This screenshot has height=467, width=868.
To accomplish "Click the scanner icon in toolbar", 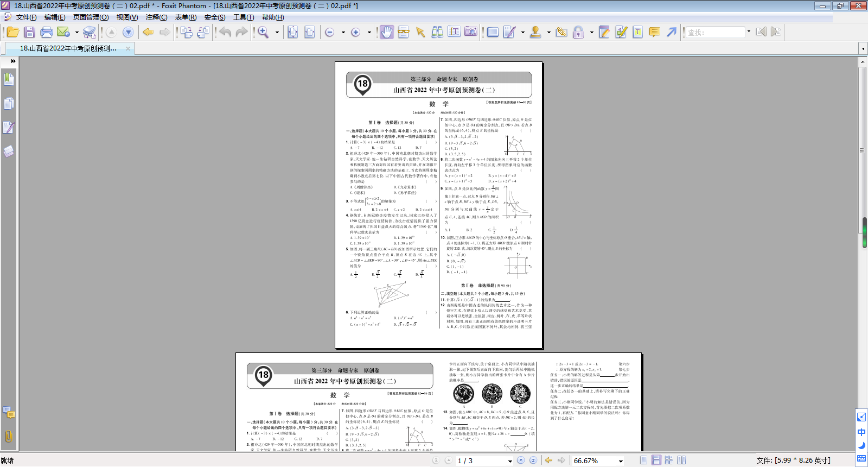I will click(x=90, y=33).
